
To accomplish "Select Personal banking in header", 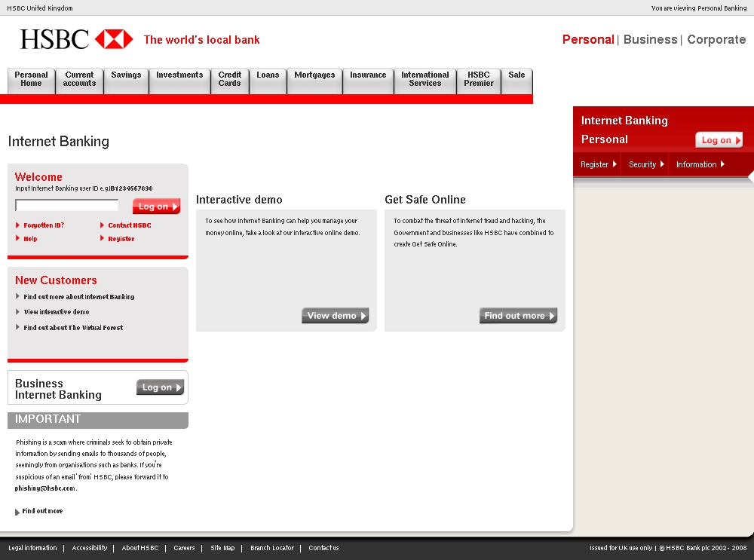I will click(x=588, y=39).
